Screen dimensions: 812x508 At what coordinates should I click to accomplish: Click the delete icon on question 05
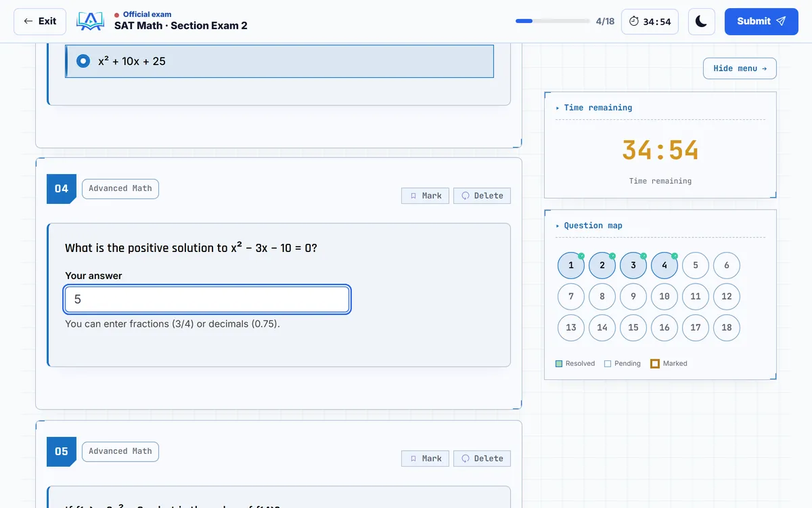(466, 459)
